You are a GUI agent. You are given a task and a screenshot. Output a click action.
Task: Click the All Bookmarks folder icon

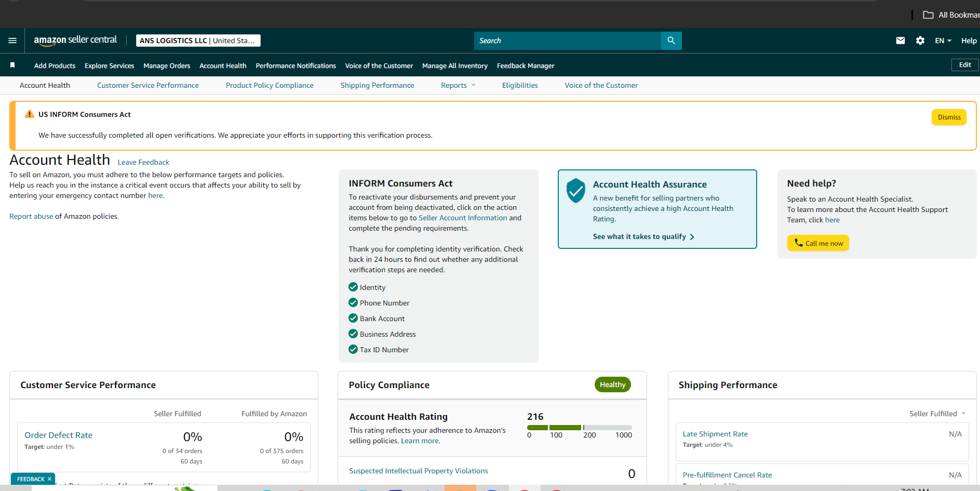(928, 15)
